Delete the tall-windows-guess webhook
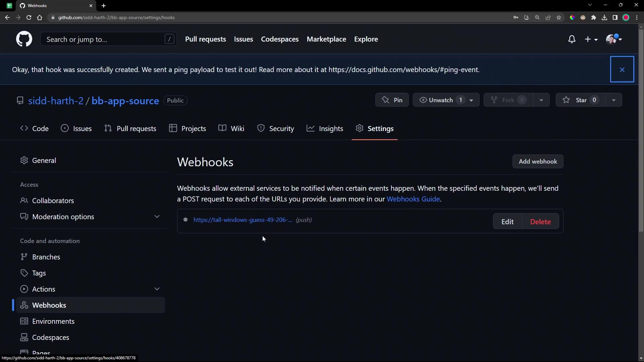The width and height of the screenshot is (644, 362). click(x=540, y=222)
